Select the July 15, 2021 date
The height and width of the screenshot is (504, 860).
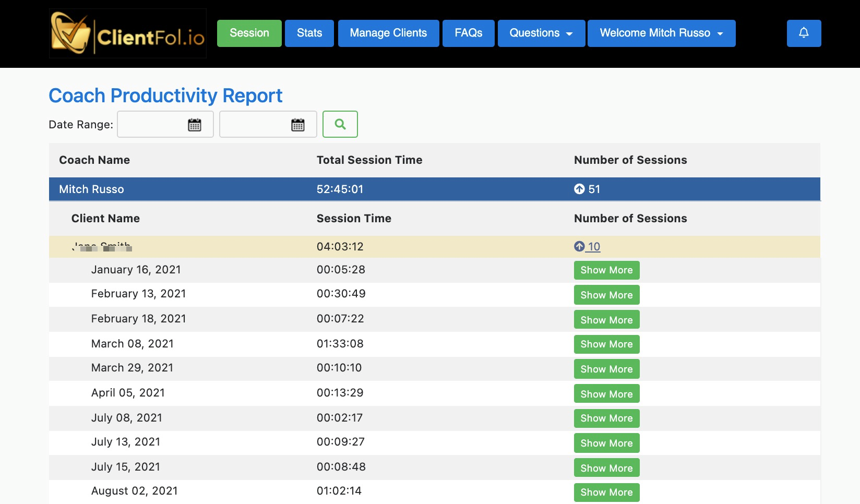(125, 467)
